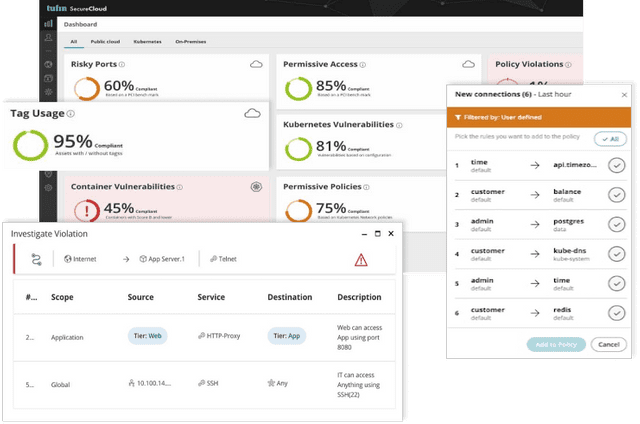Select all rules with the All button

[611, 139]
